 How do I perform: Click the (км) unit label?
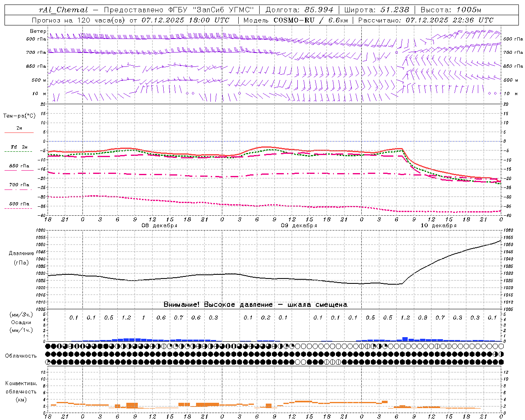[21, 399]
